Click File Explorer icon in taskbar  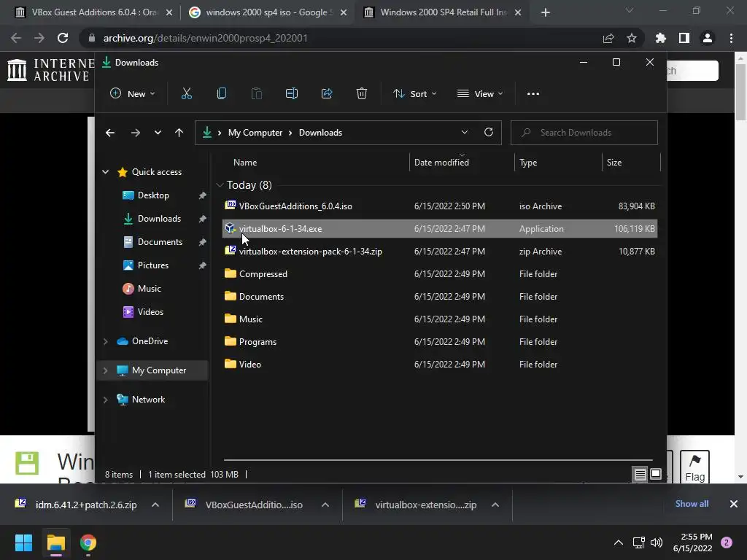(x=56, y=542)
